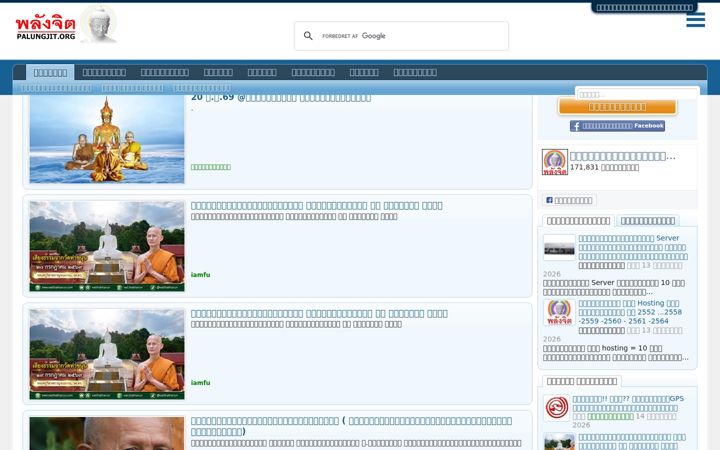Click the green username link in the GPS entry

[x=610, y=416]
